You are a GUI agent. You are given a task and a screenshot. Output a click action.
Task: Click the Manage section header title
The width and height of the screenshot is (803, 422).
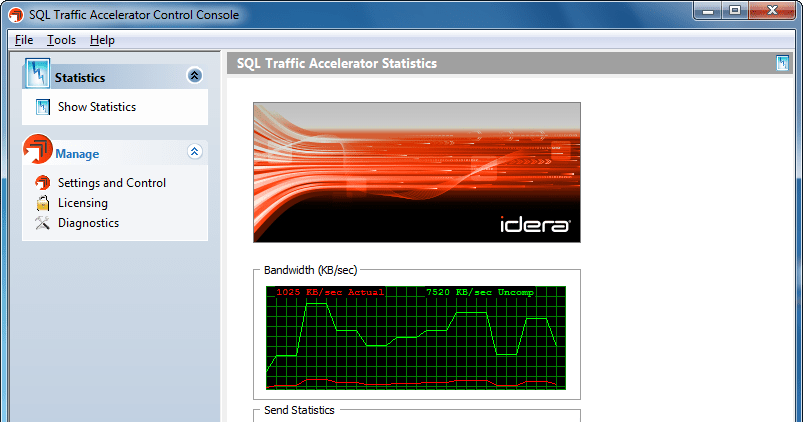[77, 154]
